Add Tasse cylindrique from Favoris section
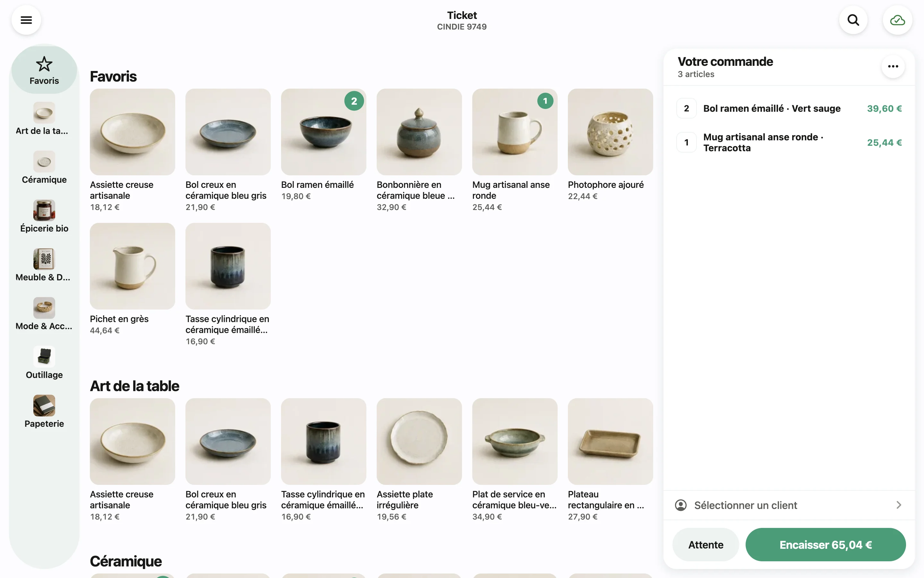The height and width of the screenshot is (578, 924). coord(228,285)
